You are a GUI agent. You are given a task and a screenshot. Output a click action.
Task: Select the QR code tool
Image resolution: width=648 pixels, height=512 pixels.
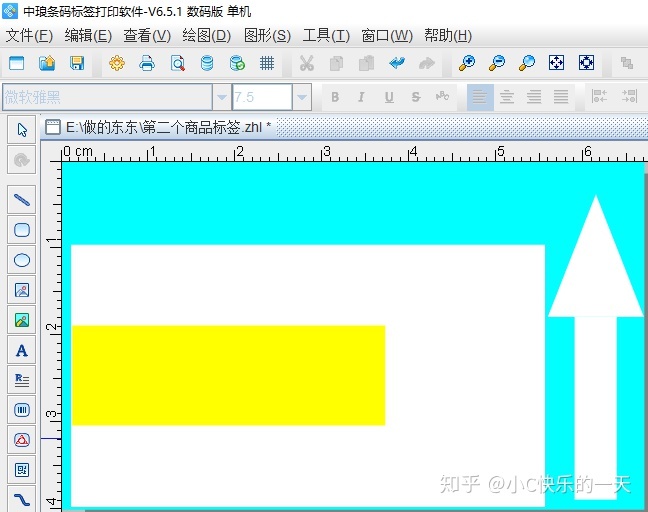click(21, 470)
